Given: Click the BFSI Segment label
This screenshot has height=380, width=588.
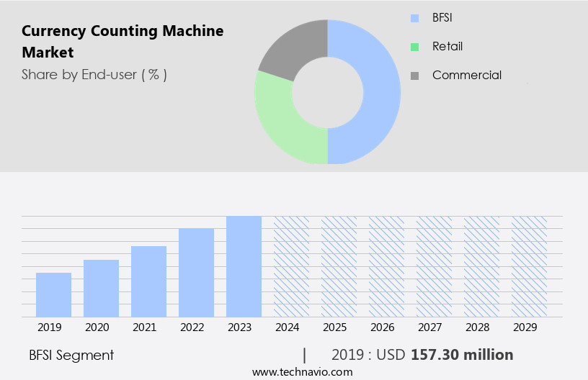Looking at the screenshot, I should [71, 355].
